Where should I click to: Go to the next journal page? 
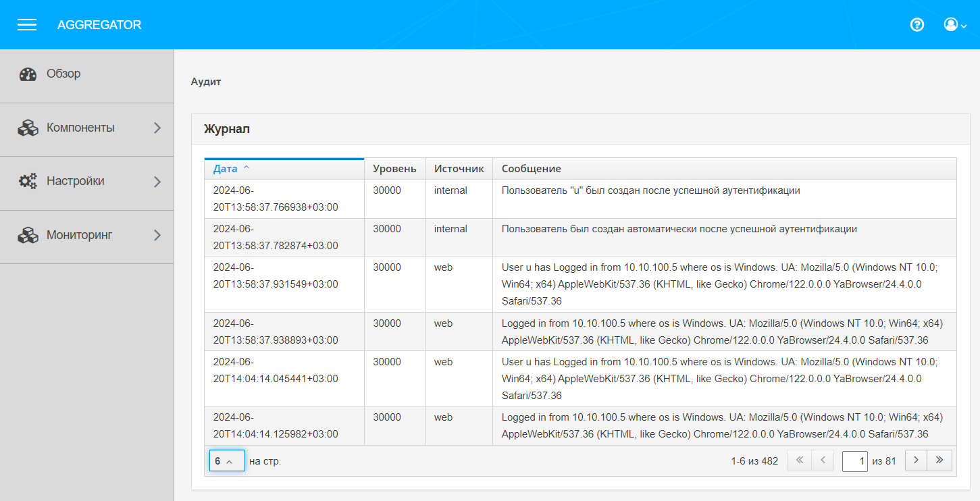[x=916, y=460]
